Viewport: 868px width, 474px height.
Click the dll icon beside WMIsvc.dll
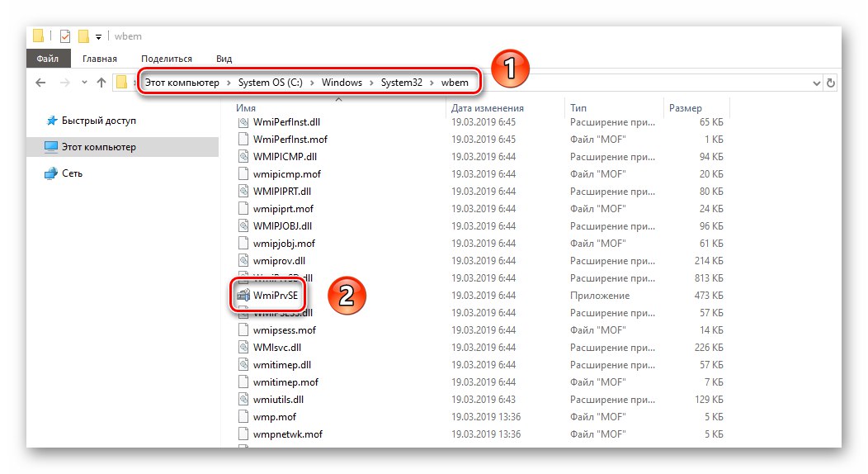click(243, 348)
